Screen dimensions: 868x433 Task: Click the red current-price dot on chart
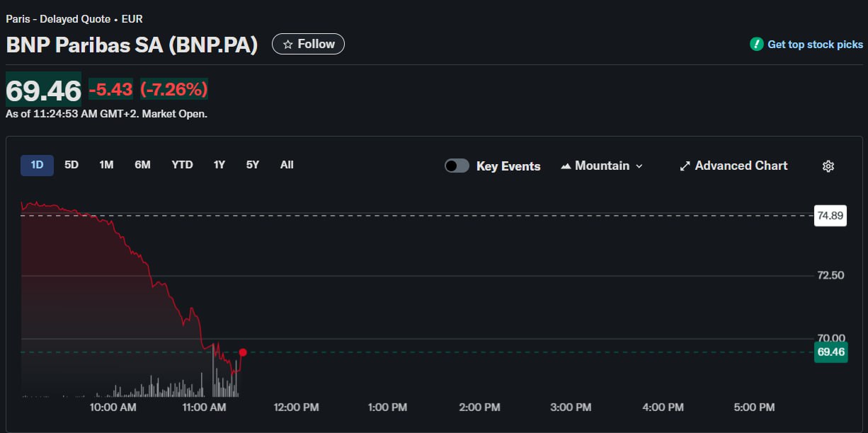coord(243,352)
